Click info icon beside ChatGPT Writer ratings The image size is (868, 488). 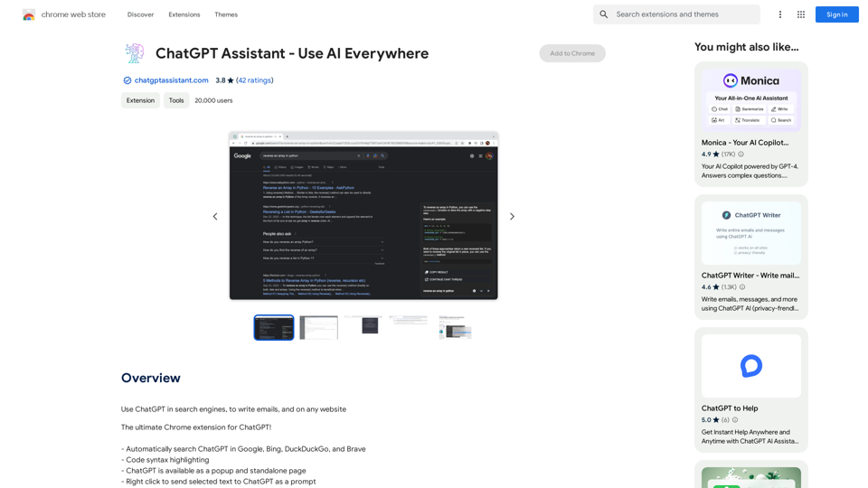(x=742, y=287)
